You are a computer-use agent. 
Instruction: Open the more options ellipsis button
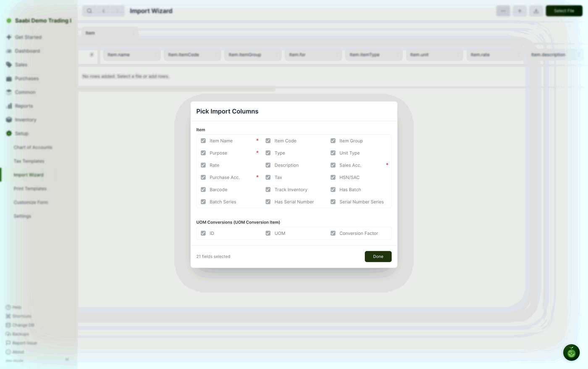(503, 11)
